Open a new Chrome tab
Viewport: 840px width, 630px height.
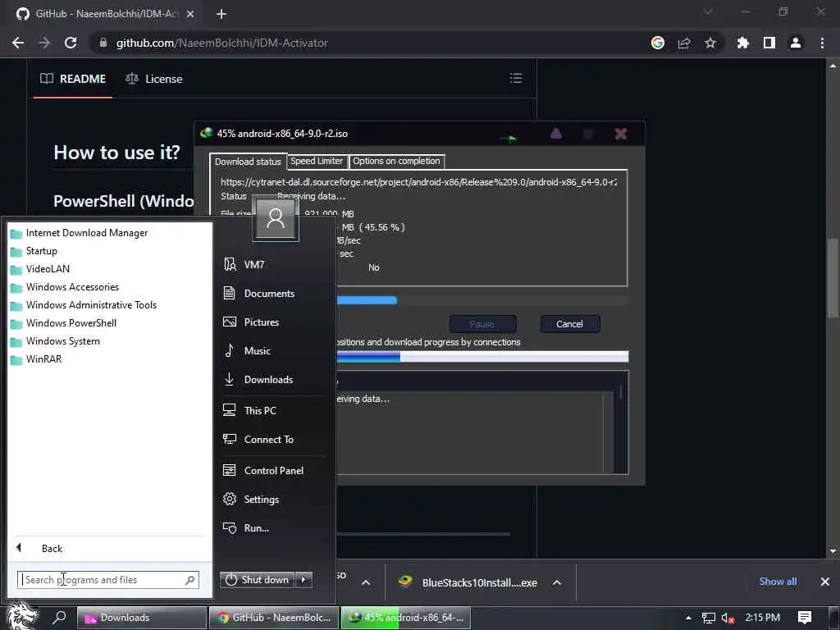pos(221,14)
